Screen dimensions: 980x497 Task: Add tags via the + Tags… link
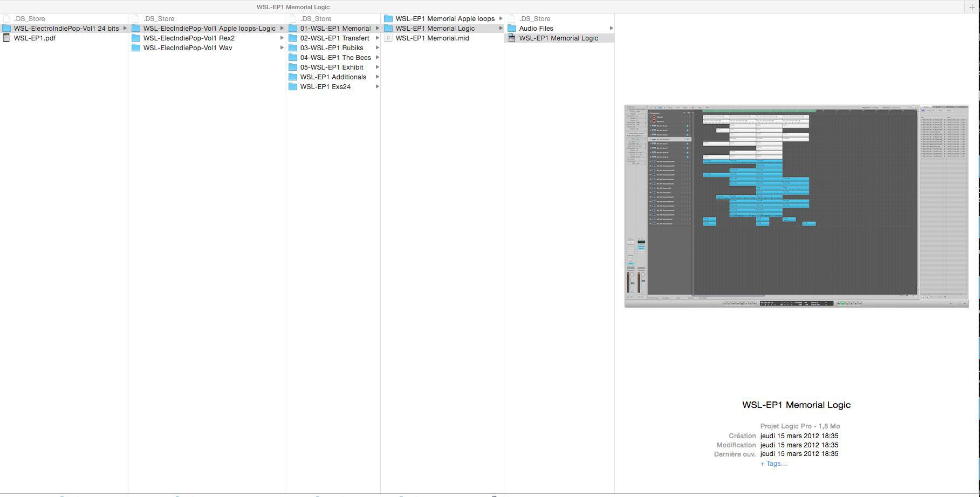[x=773, y=463]
